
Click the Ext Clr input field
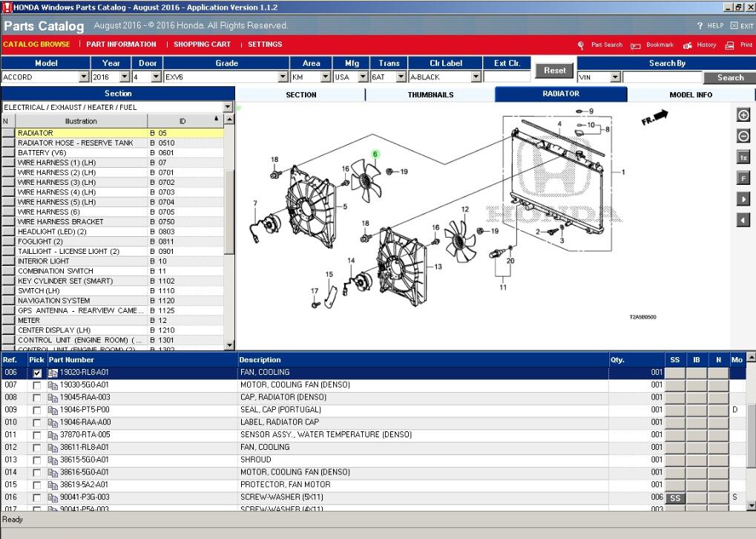coord(507,77)
